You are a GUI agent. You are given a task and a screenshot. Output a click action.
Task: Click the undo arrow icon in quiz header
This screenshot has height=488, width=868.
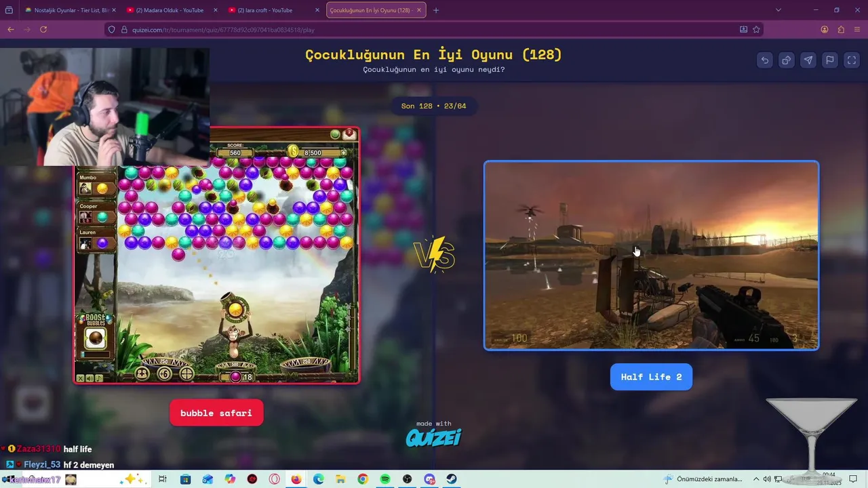tap(765, 60)
